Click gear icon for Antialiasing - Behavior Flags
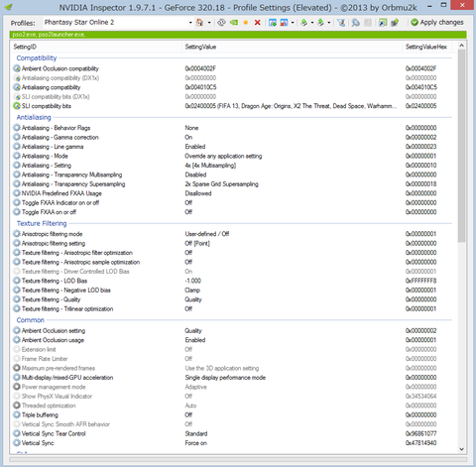 coord(17,128)
